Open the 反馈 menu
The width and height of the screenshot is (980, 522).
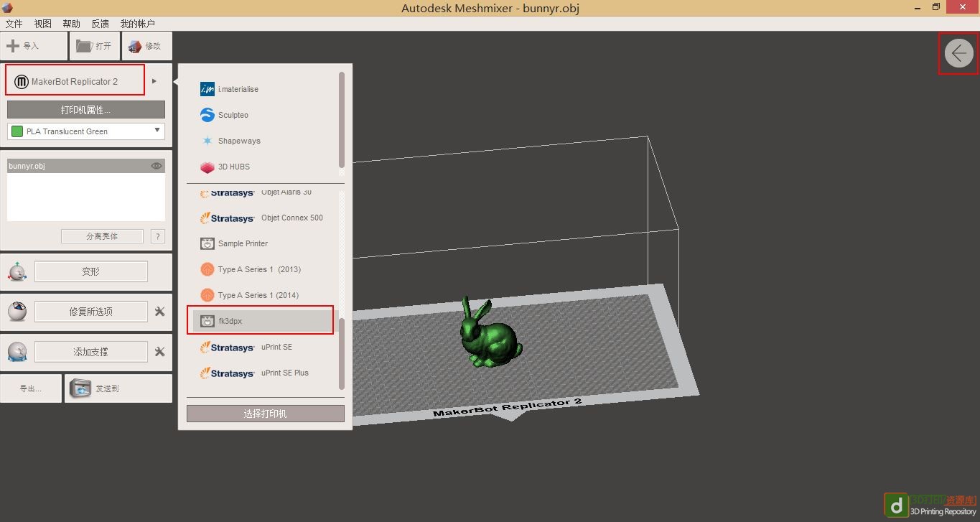click(101, 24)
